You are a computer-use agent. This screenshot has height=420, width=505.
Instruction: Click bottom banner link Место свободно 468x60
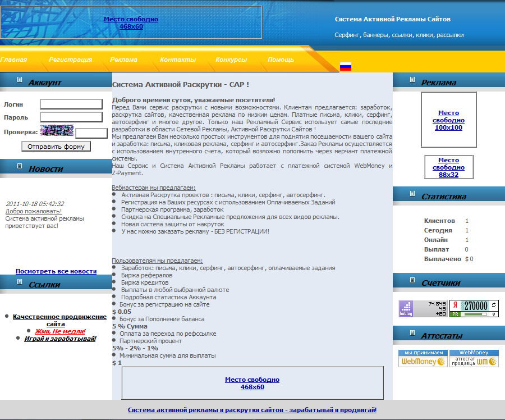pyautogui.click(x=252, y=384)
